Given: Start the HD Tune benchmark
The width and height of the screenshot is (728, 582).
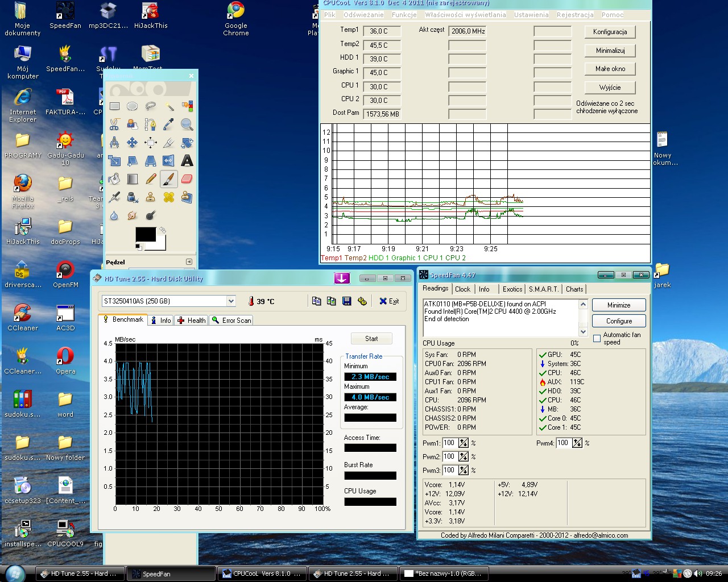Looking at the screenshot, I should point(371,339).
